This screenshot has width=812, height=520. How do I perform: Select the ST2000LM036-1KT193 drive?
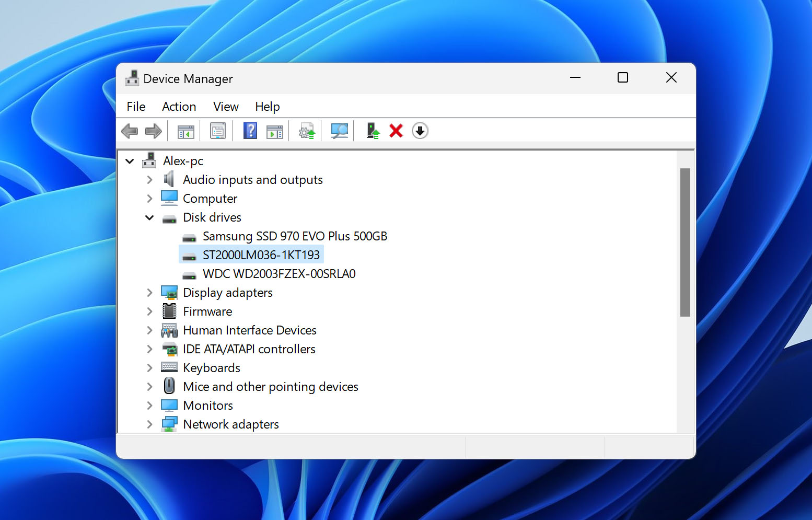(261, 255)
